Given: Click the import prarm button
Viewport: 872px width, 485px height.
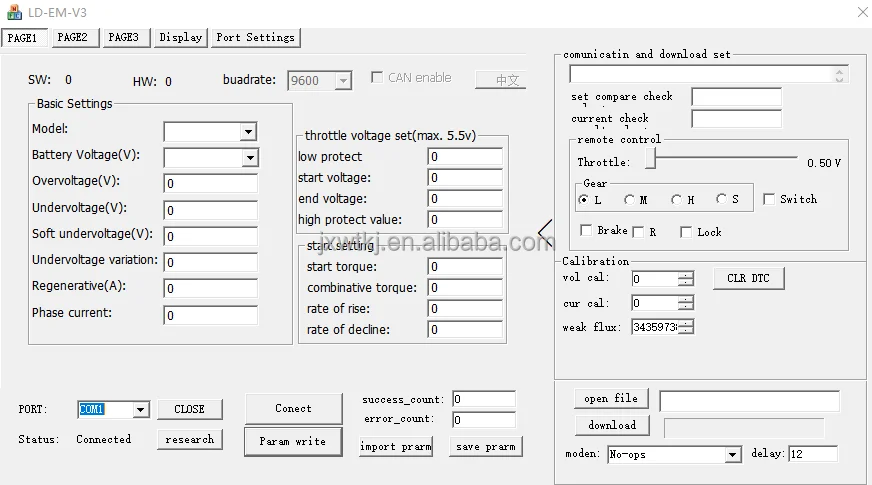Looking at the screenshot, I should coord(396,447).
